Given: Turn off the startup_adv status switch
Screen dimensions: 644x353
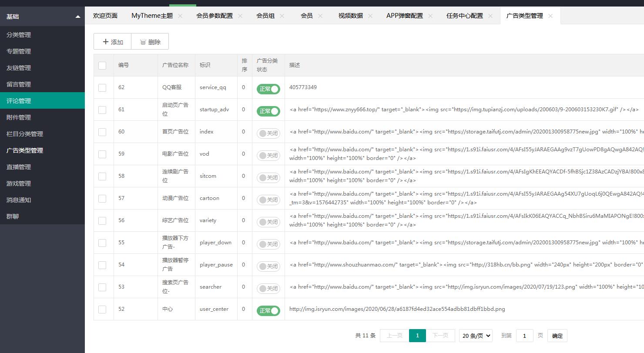Looking at the screenshot, I should click(x=268, y=111).
